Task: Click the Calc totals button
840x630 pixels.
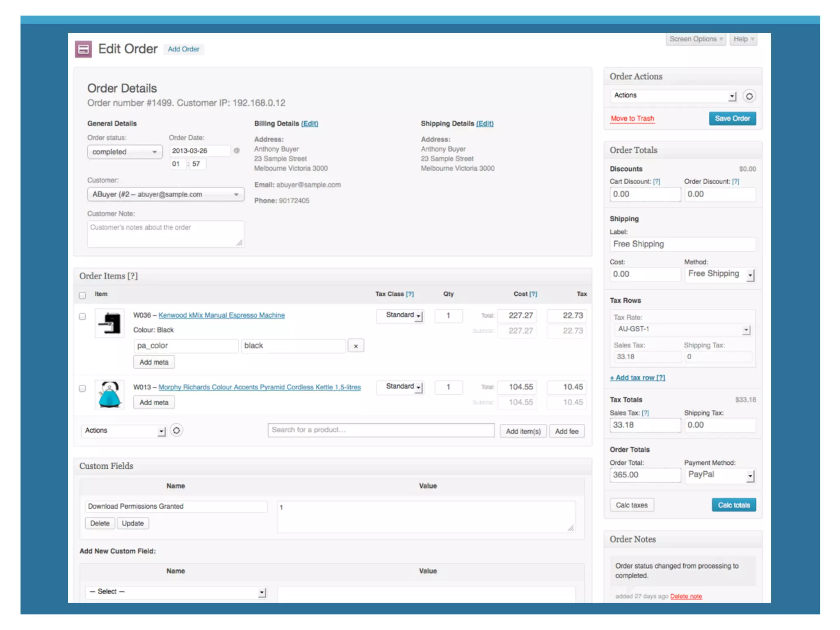Action: click(x=733, y=505)
